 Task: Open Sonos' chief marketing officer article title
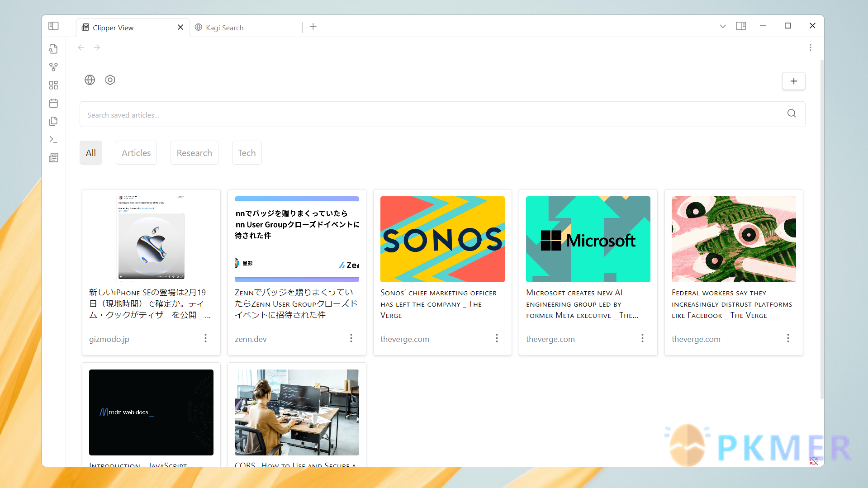[438, 304]
